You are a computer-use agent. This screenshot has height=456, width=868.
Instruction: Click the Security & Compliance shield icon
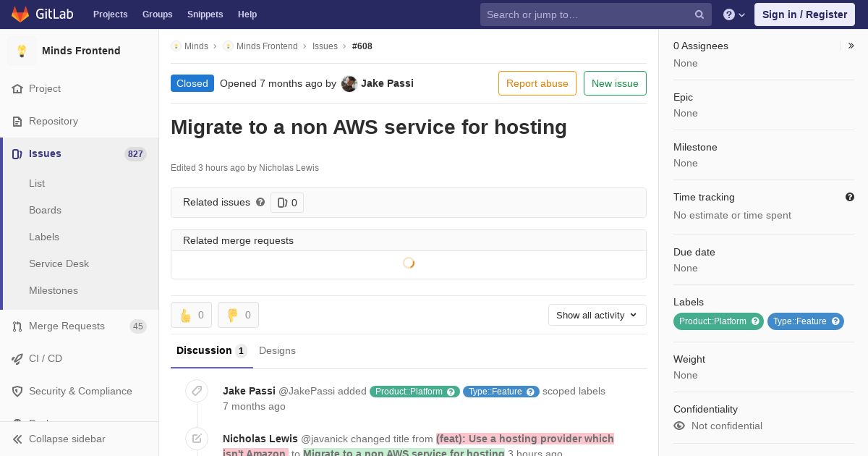17,391
